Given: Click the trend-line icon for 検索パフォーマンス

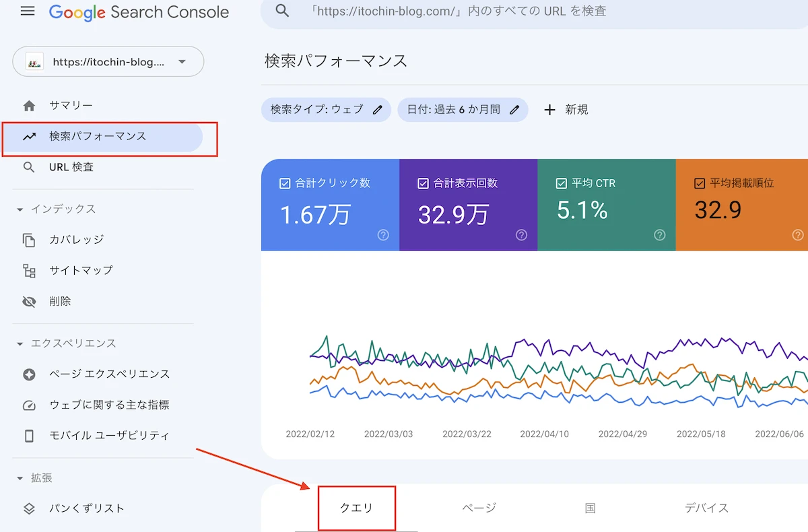Looking at the screenshot, I should tap(29, 137).
